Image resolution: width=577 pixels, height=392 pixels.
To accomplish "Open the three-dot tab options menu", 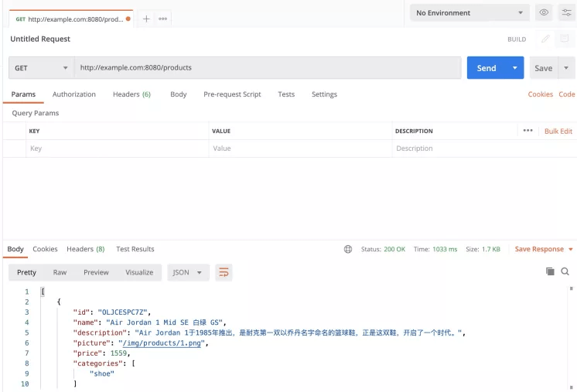I will pos(163,19).
